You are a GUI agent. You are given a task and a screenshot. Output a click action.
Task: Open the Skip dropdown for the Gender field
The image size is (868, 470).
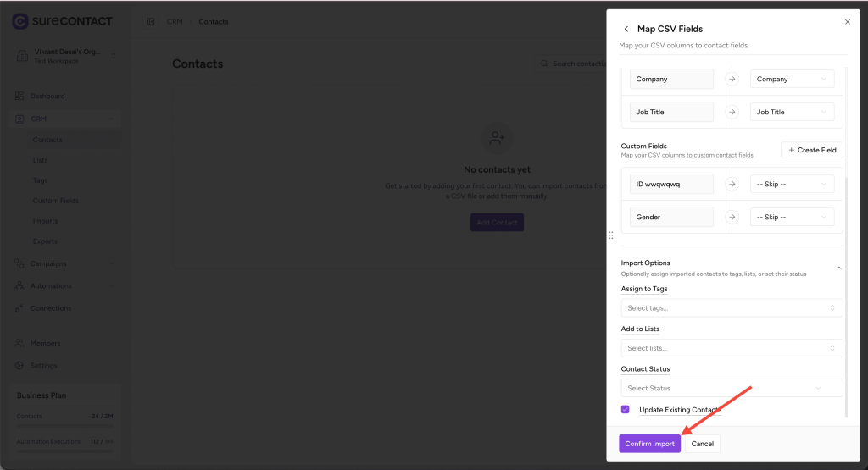[x=792, y=217]
